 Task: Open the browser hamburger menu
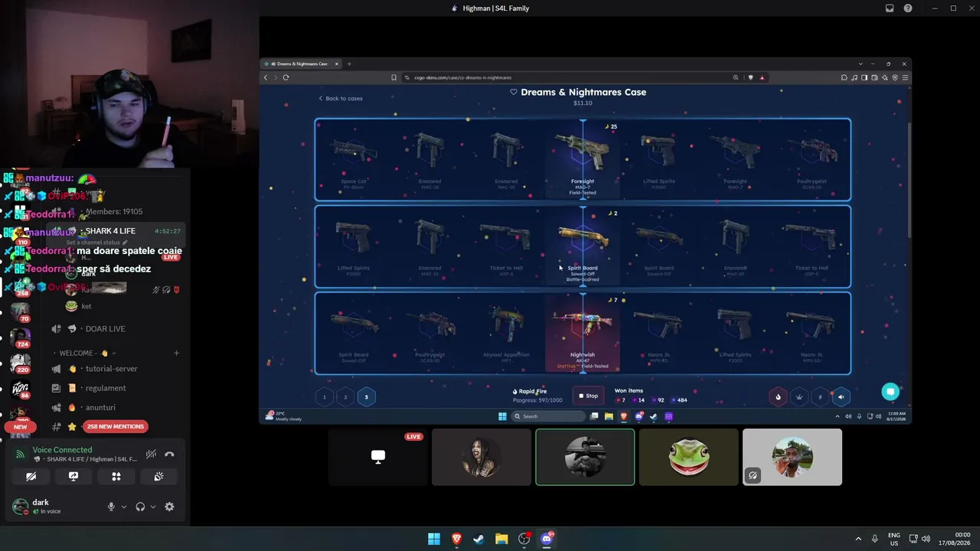coord(905,77)
